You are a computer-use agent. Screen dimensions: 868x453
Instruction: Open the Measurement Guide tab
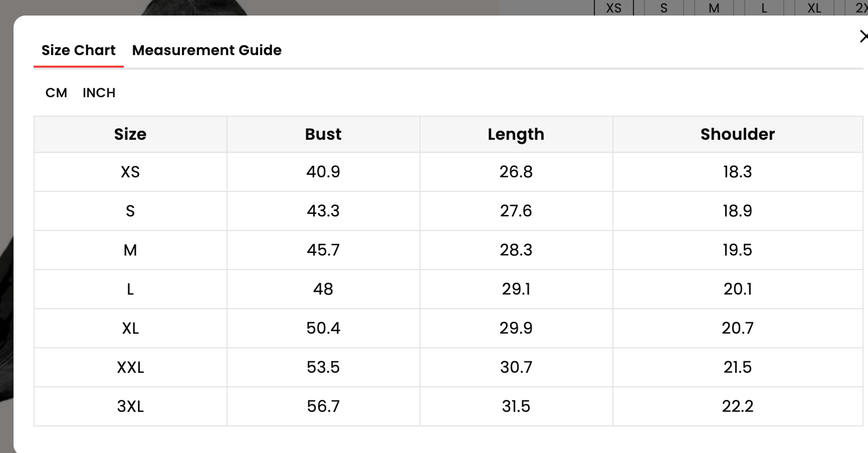click(206, 50)
